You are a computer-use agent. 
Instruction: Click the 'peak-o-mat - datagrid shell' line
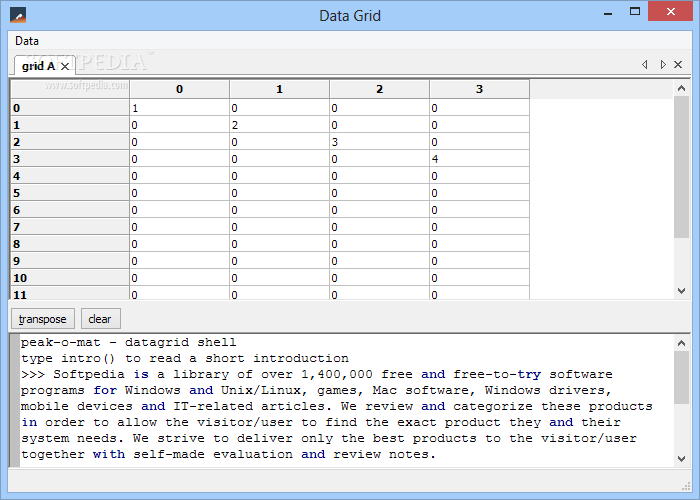click(129, 342)
